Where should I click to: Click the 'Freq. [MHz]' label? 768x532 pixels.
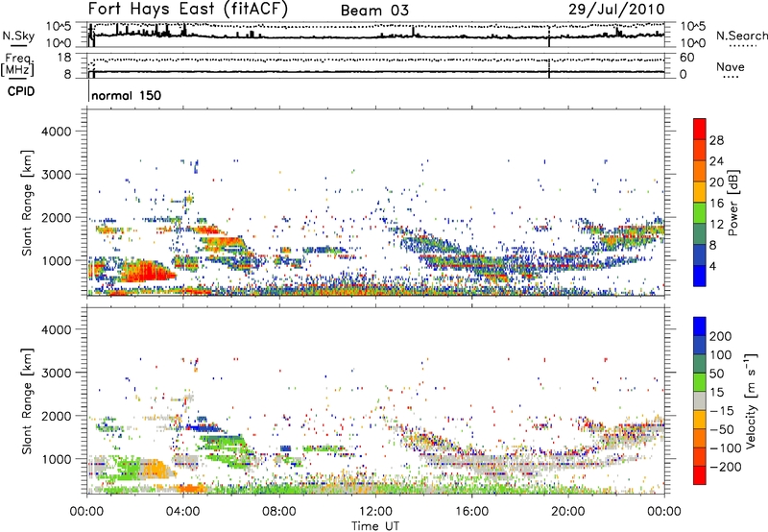(17, 65)
